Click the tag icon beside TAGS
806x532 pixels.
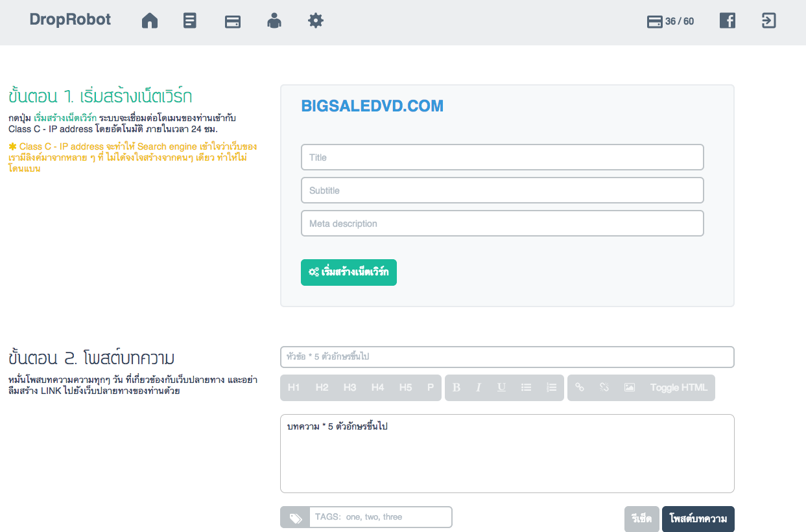(295, 518)
